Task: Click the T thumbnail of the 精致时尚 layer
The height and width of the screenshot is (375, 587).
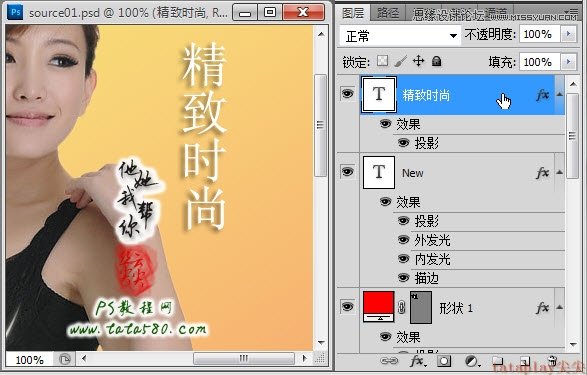Action: 378,94
